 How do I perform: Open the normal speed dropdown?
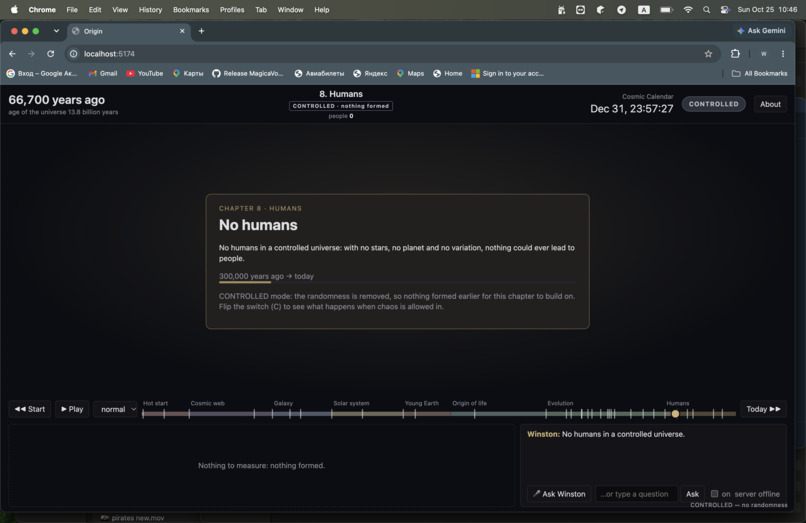pos(117,409)
